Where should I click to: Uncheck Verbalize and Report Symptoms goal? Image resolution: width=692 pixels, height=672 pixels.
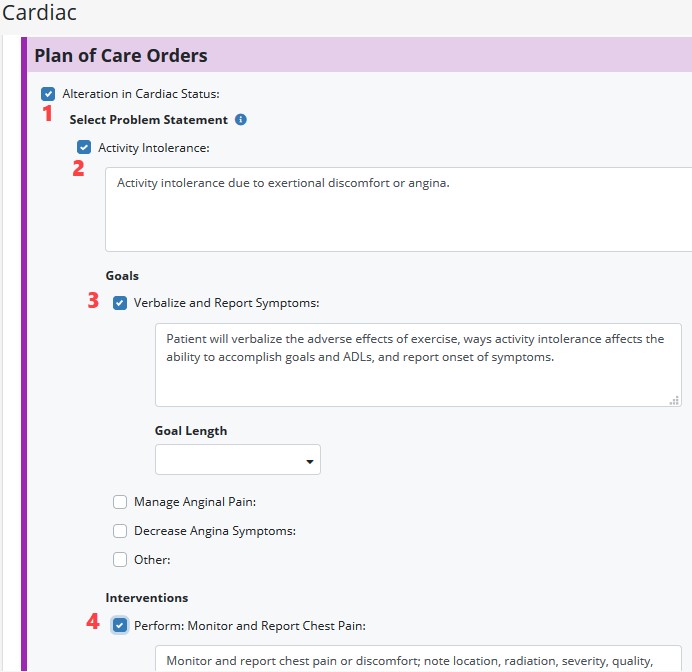pos(120,303)
